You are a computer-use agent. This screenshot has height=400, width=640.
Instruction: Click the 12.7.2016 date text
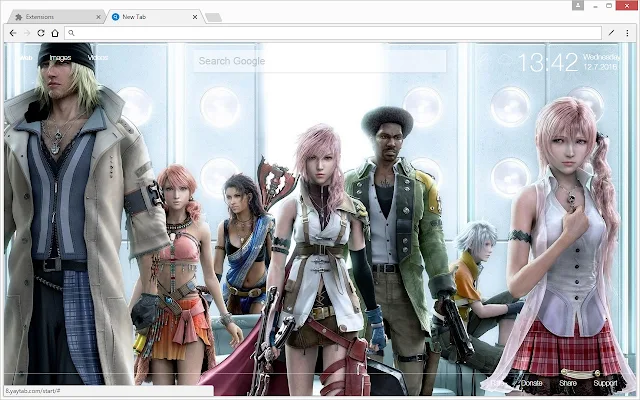pos(600,67)
